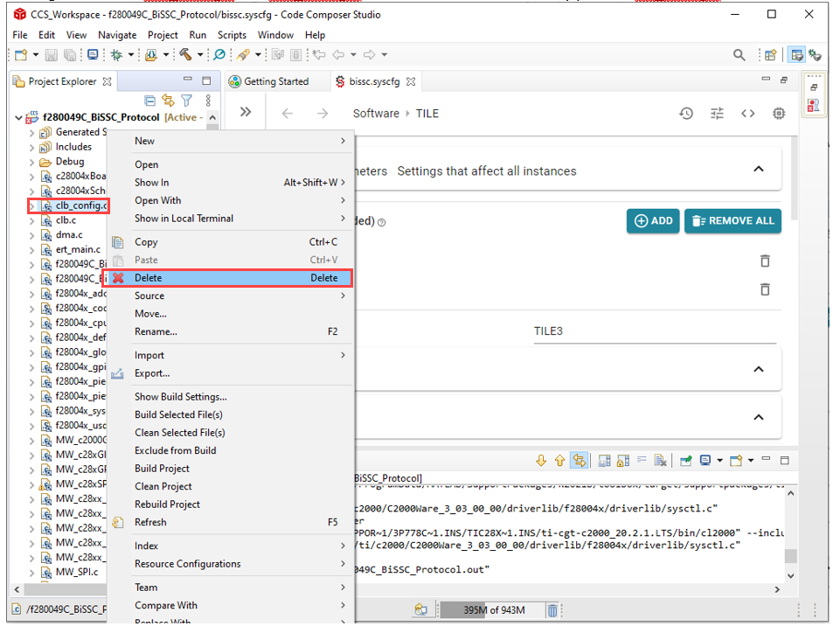The height and width of the screenshot is (640, 840).
Task: Delete the first TILE instance trash icon
Action: (x=765, y=261)
